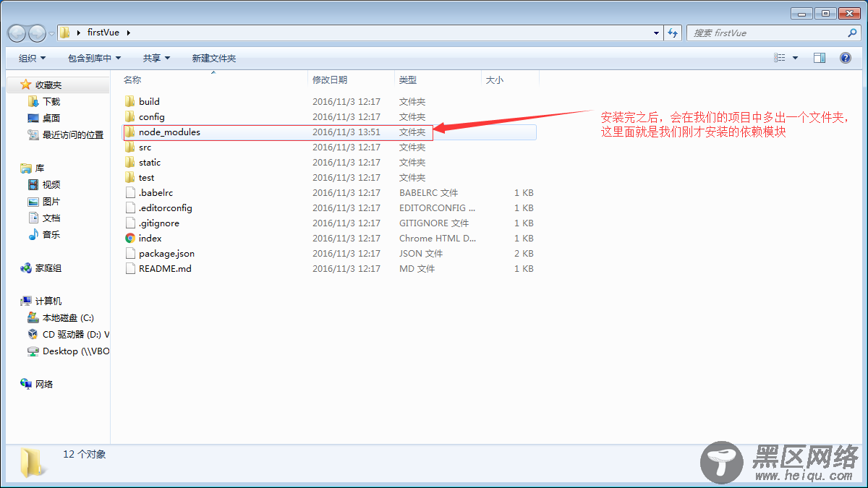Viewport: 868px width, 488px height.
Task: Click the package.json file icon
Action: pos(130,253)
